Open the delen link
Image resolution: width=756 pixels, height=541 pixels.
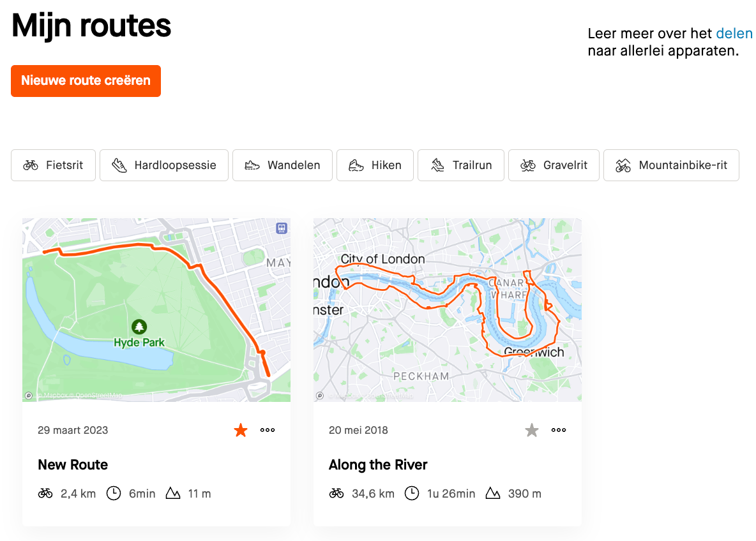pyautogui.click(x=734, y=33)
